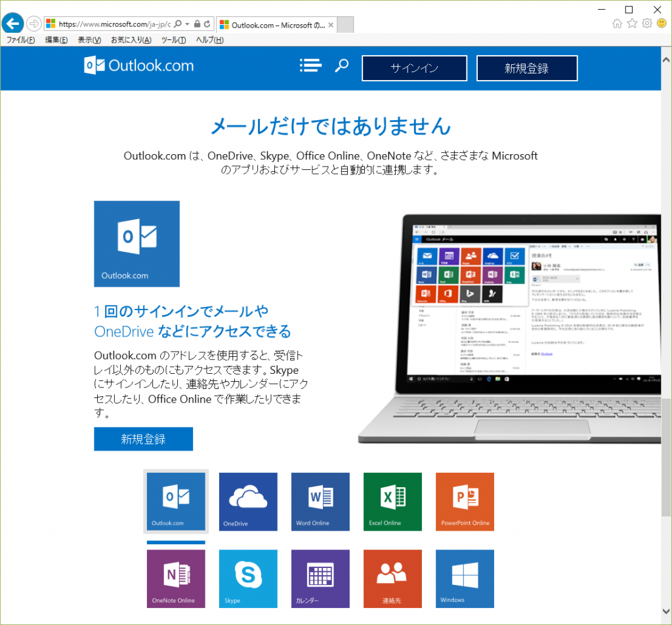Open the 編集(E) menu

pyautogui.click(x=56, y=40)
